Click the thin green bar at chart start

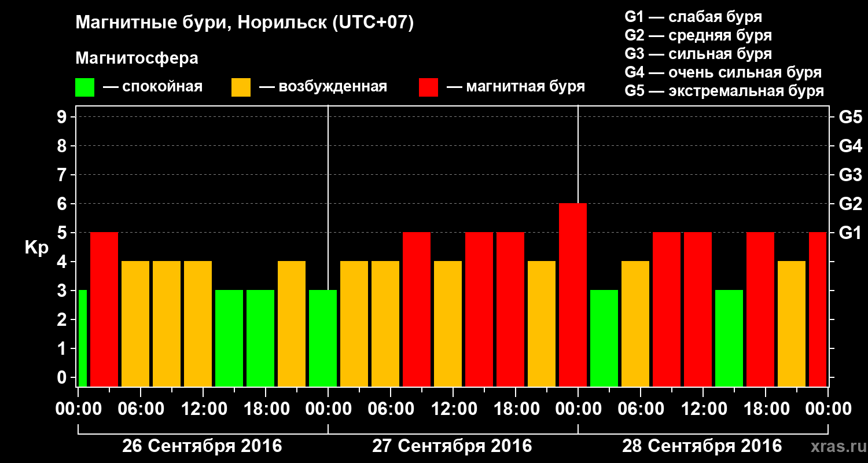click(x=83, y=338)
